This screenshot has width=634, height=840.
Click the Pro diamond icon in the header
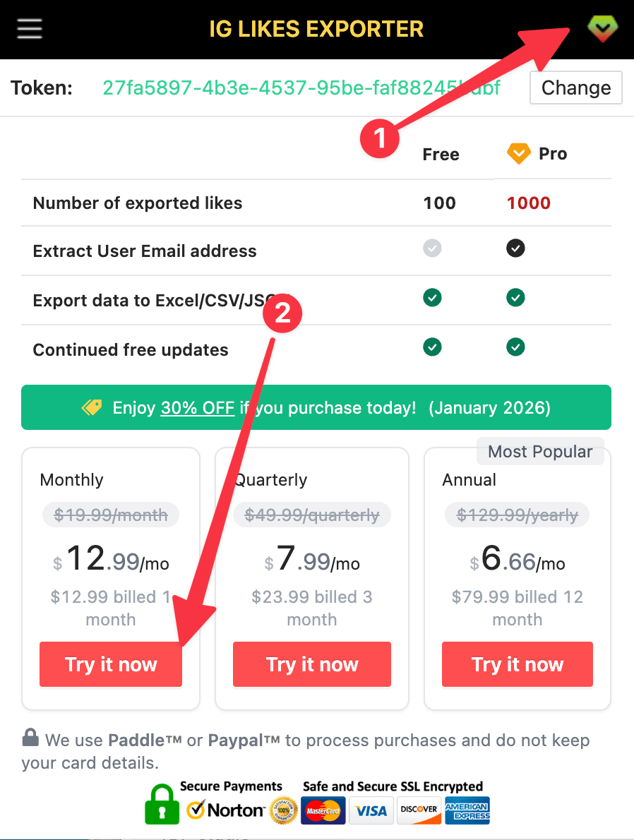[602, 28]
